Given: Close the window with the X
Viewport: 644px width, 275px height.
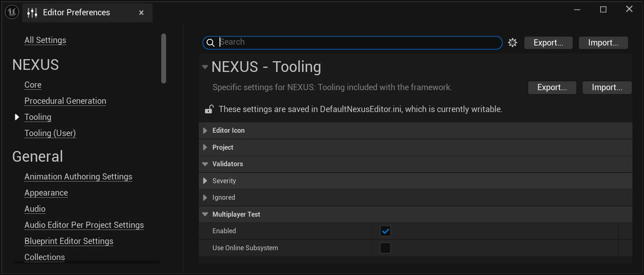Looking at the screenshot, I should coord(629,9).
